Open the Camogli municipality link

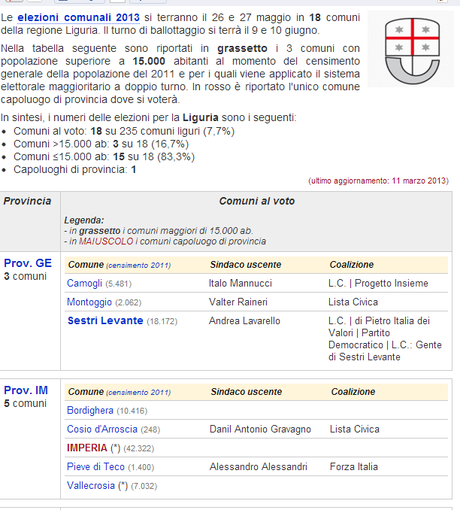click(84, 283)
